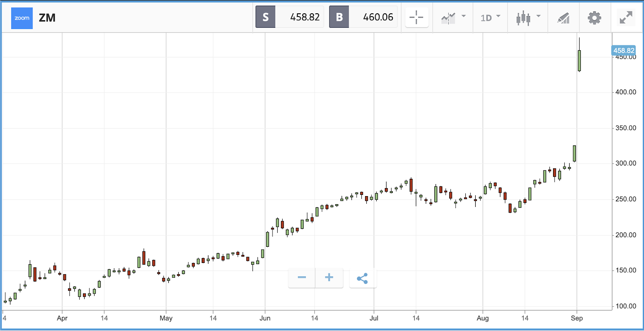Click the 400.00 price axis label
The image size is (644, 331).
click(x=626, y=92)
